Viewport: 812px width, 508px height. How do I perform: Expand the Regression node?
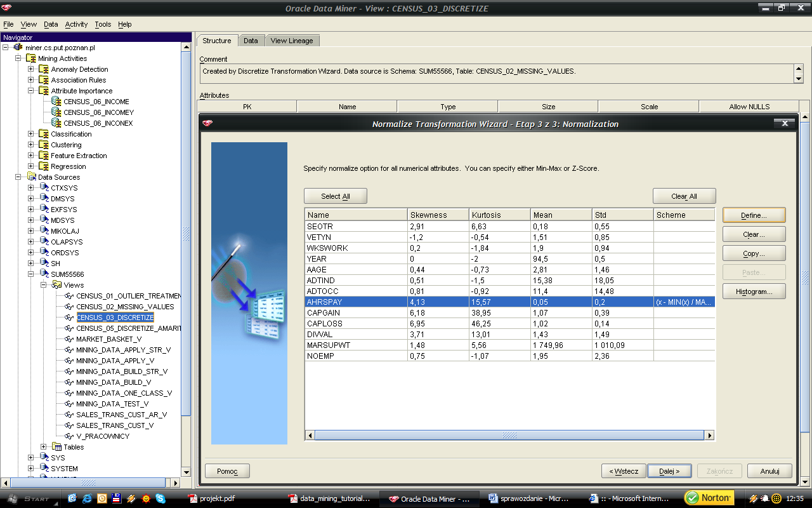pos(31,166)
